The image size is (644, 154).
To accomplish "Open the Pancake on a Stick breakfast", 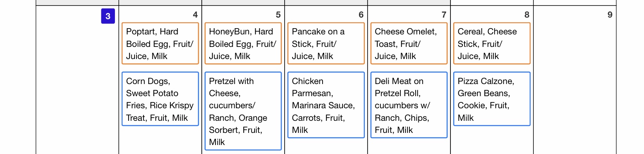I will (x=326, y=43).
